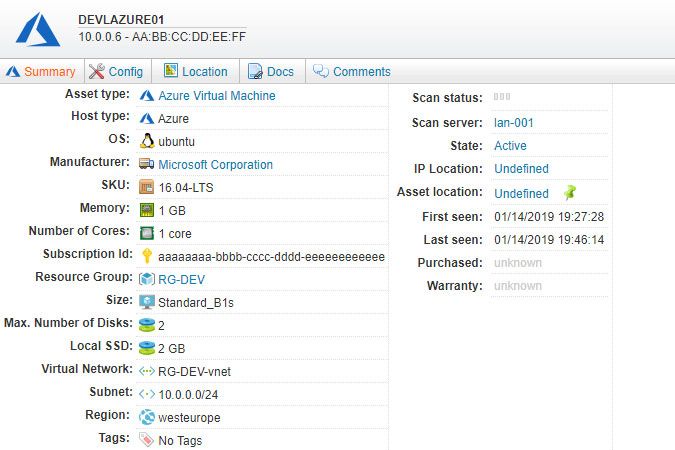Show the Comments tab

tap(352, 72)
